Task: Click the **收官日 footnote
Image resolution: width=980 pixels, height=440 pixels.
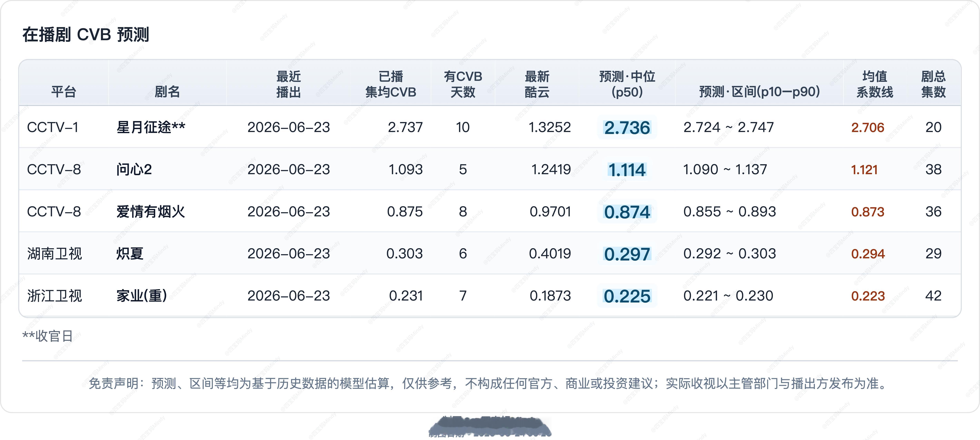Action: 48,336
